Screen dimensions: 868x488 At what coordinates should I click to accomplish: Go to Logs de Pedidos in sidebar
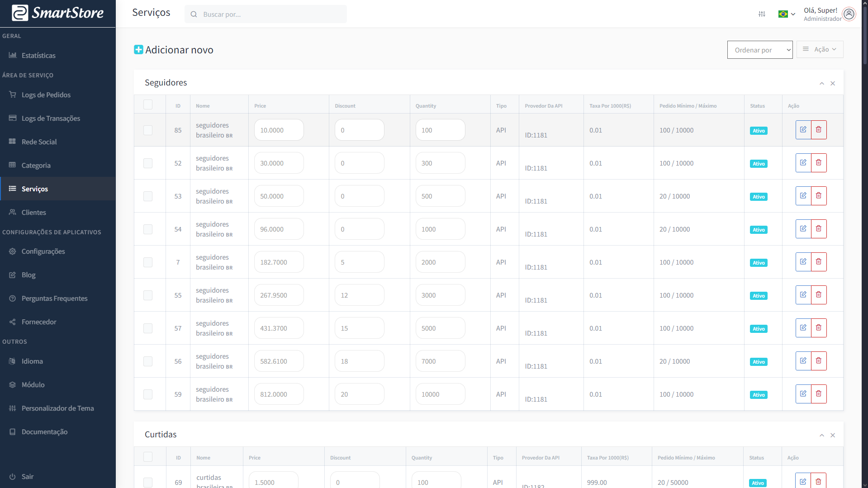(46, 95)
